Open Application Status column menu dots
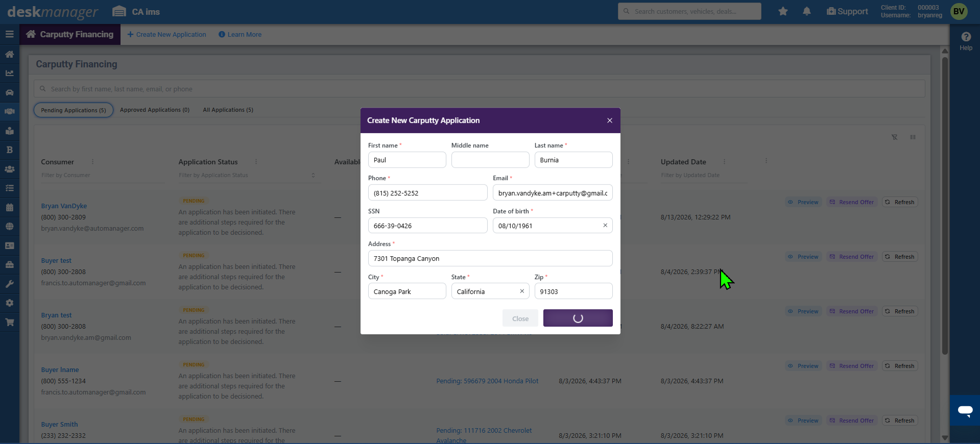 (x=256, y=161)
